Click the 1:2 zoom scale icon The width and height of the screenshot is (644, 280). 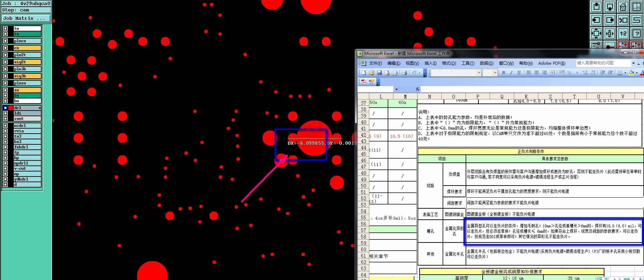coord(623,33)
